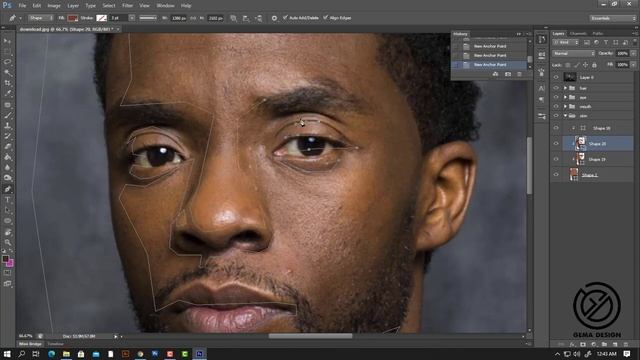Screen dimensions: 640x360
Task: Select the Lasso tool
Action: (x=7, y=62)
